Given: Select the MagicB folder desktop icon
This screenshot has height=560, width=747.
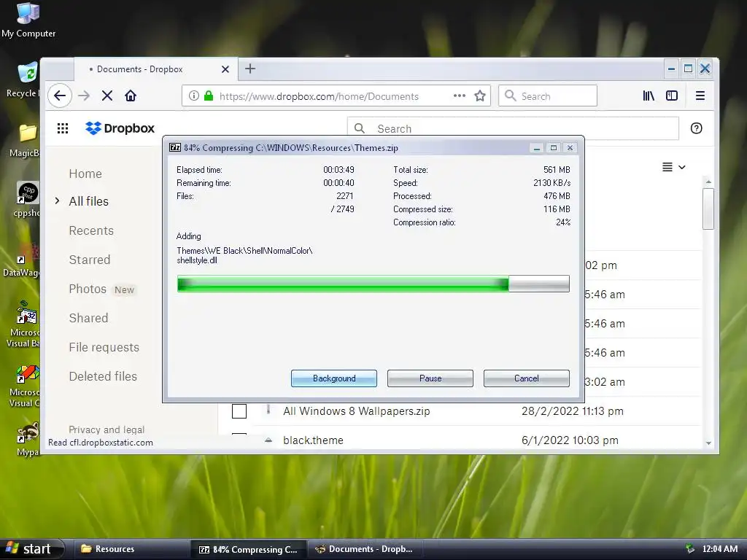Looking at the screenshot, I should [24, 141].
